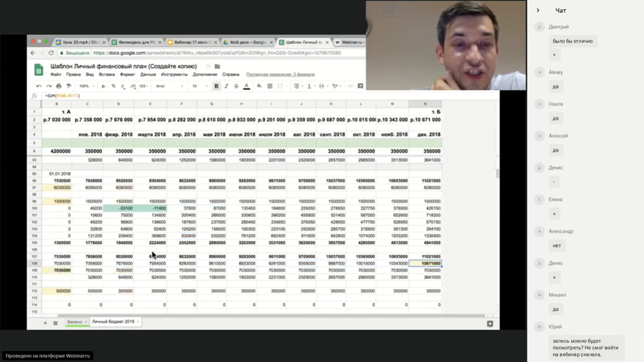Toggle bold formatting
644x362 pixels.
click(x=217, y=86)
